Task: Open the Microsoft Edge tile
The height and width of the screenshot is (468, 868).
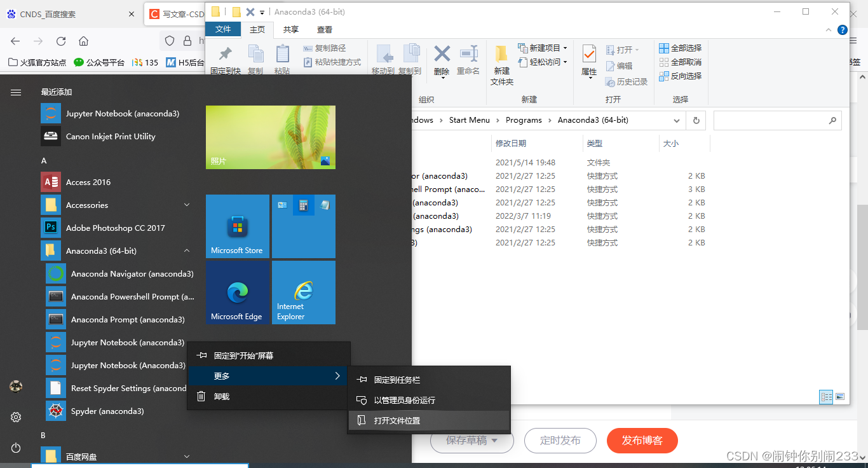Action: (238, 292)
